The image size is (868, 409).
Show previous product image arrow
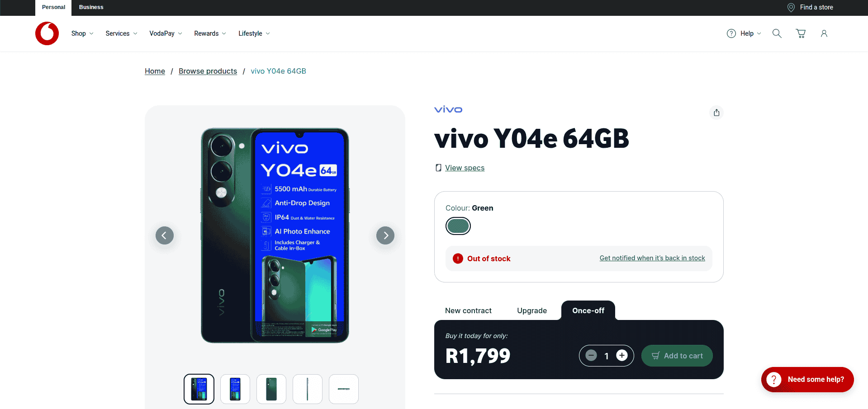point(165,235)
